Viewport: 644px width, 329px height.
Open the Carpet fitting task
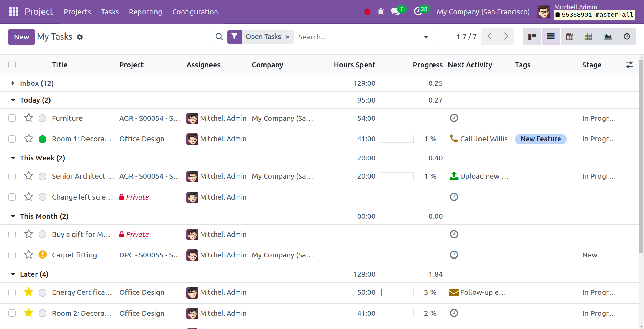(74, 255)
